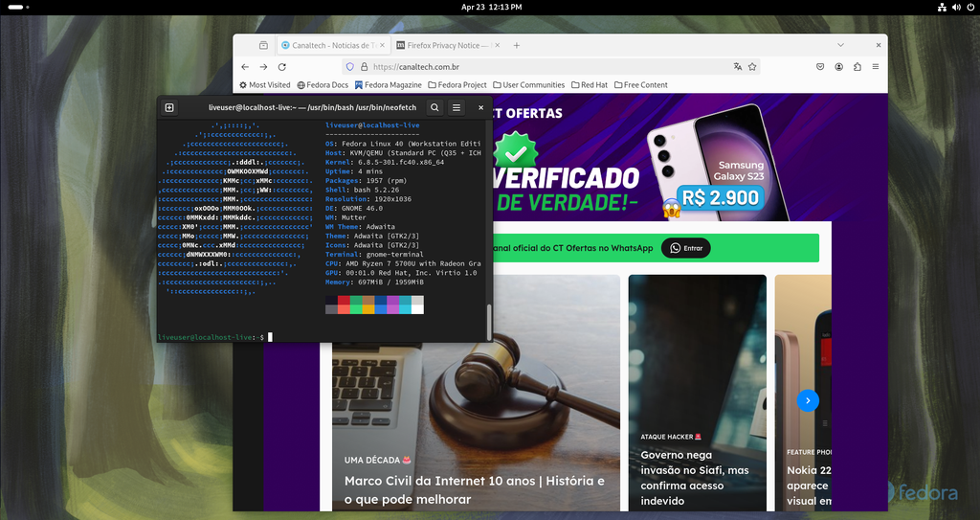Advance carousel with blue next arrow
This screenshot has width=980, height=520.
(808, 400)
